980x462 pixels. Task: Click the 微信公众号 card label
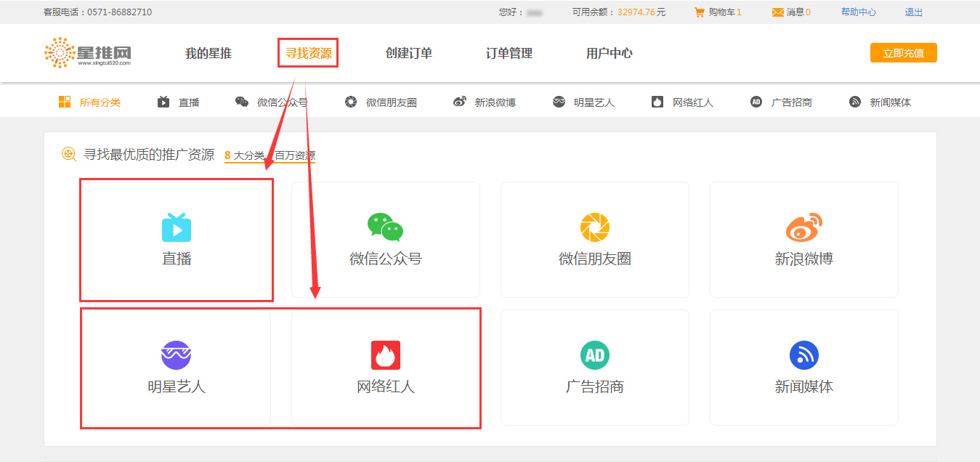[x=386, y=259]
